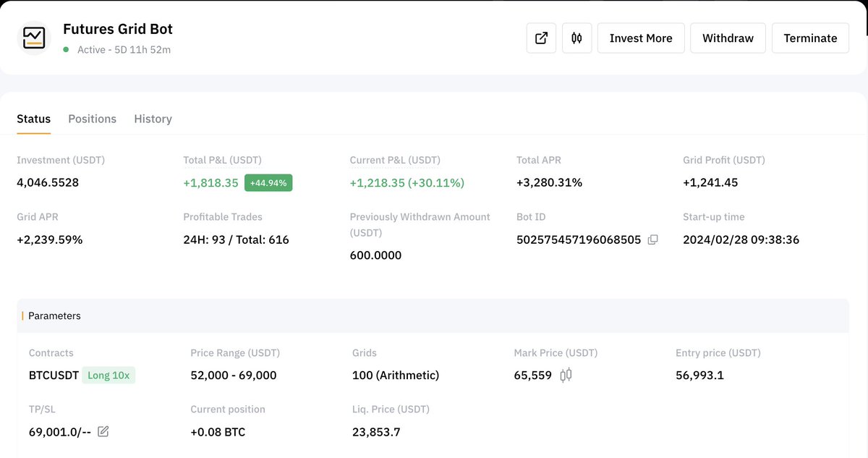
Task: Terminate the grid bot
Action: 810,38
